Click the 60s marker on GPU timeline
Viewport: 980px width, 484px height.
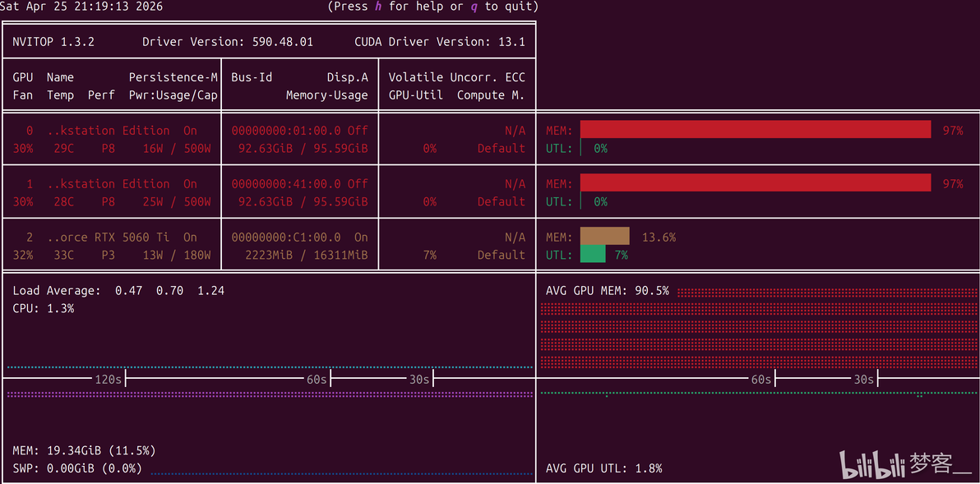[761, 379]
